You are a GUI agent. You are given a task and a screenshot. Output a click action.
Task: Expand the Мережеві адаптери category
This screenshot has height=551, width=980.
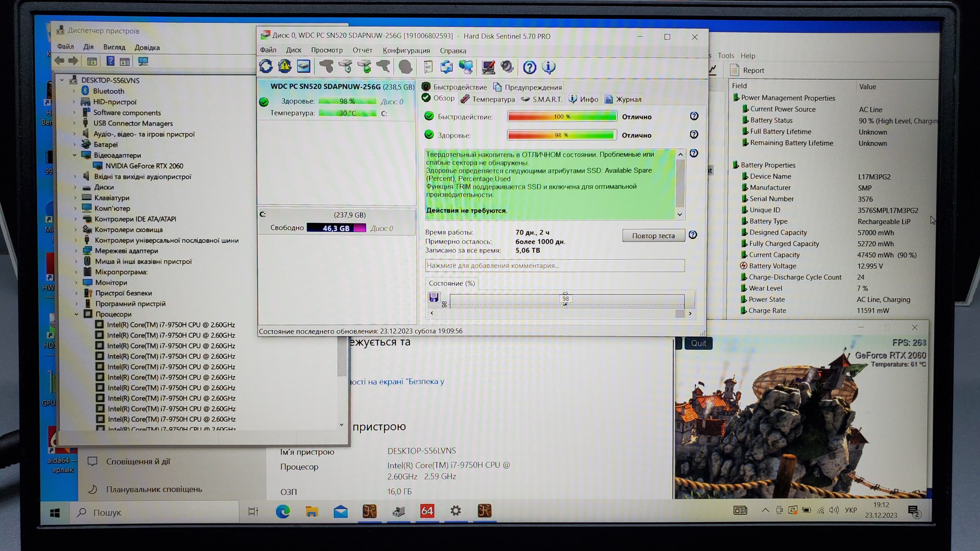(x=76, y=251)
